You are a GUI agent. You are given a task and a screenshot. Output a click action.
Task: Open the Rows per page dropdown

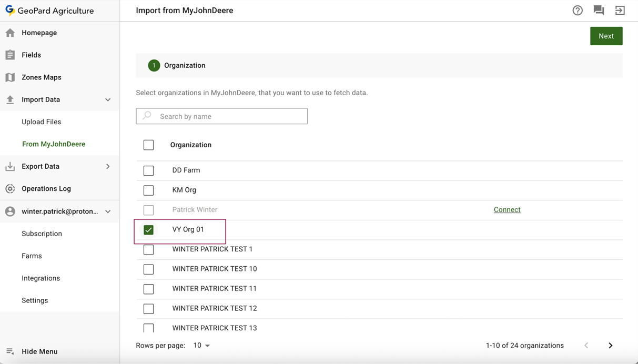[201, 346]
